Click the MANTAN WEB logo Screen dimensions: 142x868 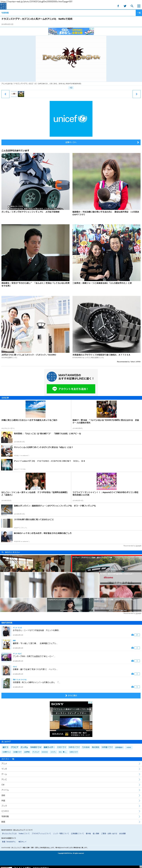[3, 6]
